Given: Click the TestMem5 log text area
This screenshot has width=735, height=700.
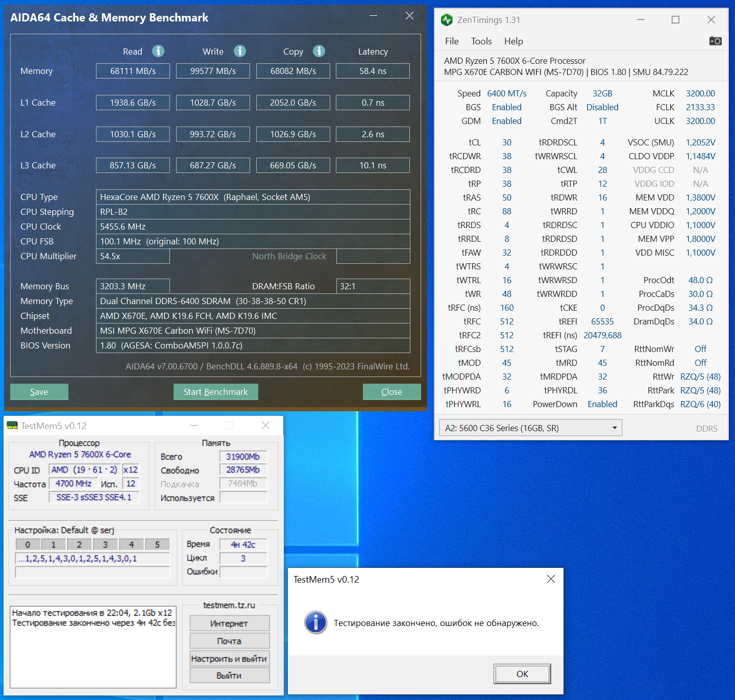Looking at the screenshot, I should (x=93, y=647).
